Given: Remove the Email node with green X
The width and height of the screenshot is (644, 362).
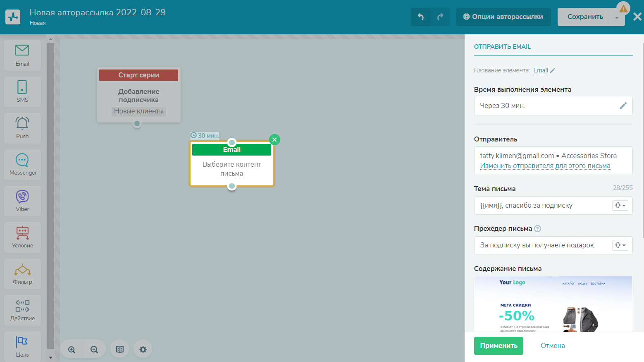Looking at the screenshot, I should point(274,140).
